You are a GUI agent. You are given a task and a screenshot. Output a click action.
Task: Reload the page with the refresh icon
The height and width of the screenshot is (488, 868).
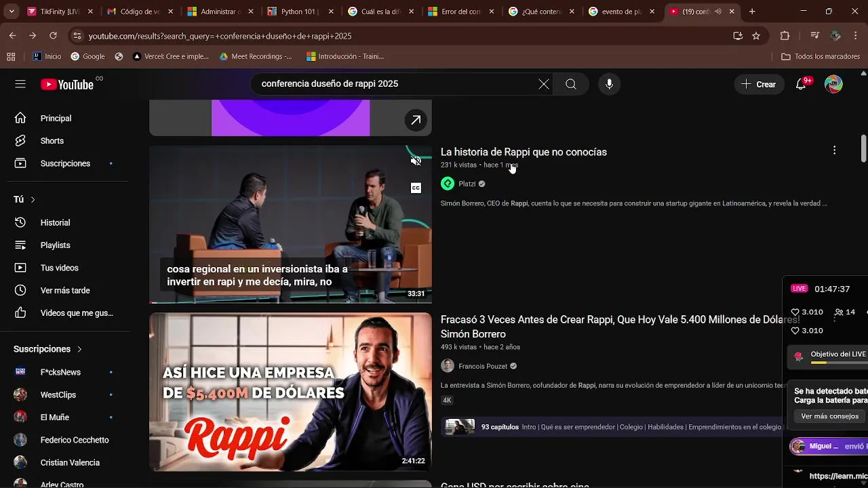tap(53, 36)
